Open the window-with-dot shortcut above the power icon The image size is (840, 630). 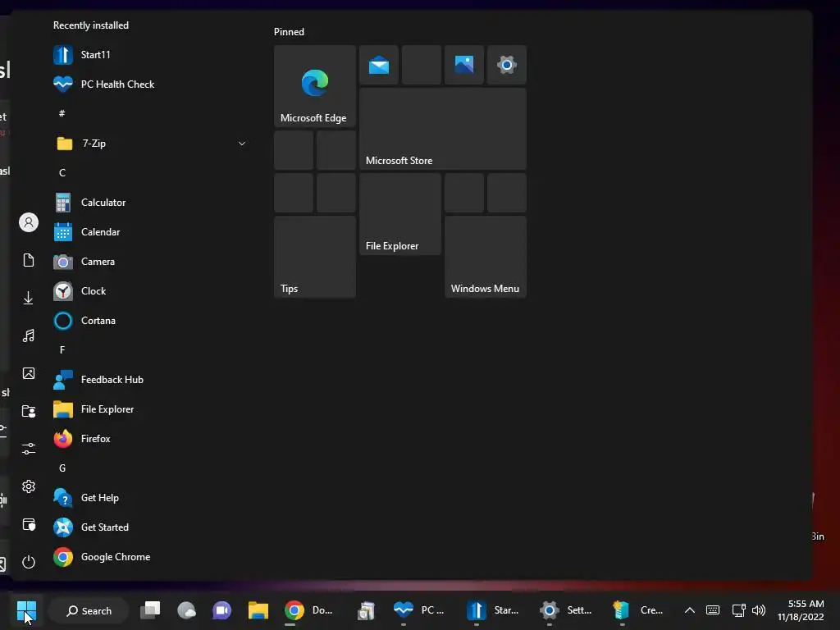[x=29, y=524]
